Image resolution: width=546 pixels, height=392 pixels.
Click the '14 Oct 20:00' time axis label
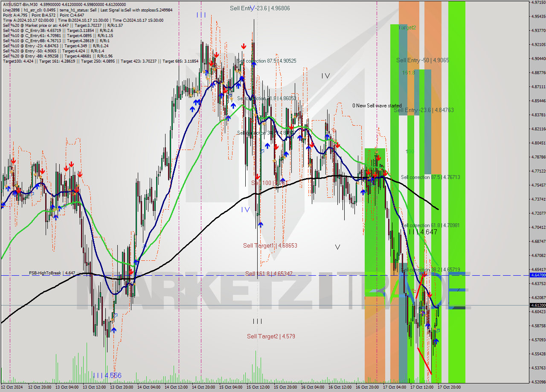pyautogui.click(x=204, y=387)
